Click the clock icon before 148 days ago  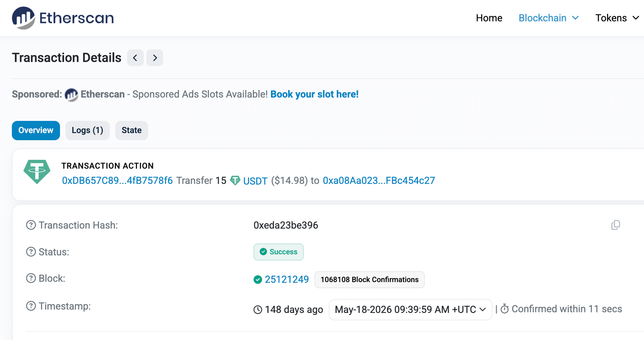click(x=258, y=310)
